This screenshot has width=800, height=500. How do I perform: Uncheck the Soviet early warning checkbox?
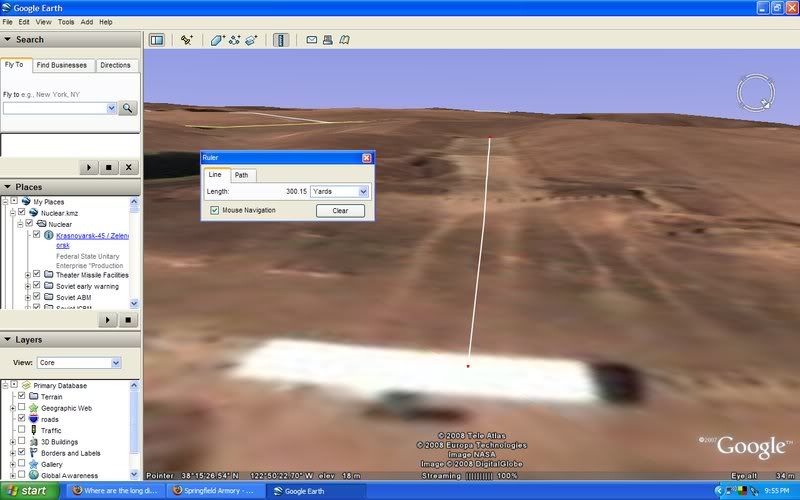36,285
